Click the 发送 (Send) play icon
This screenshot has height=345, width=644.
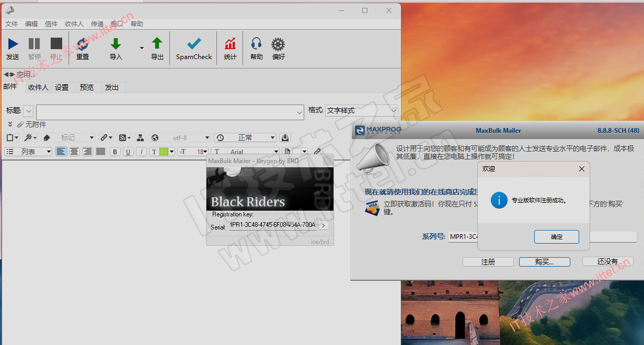pos(13,44)
